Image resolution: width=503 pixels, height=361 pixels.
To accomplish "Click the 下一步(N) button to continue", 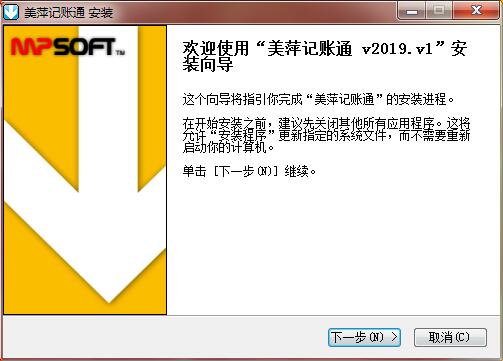I will (364, 337).
